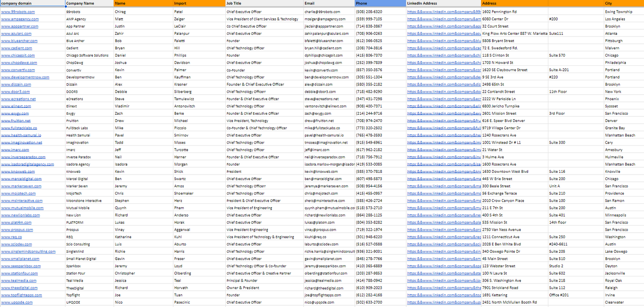Image resolution: width=644 pixels, height=307 pixels.
Task: Open the www.upqode.com domain link
Action: 17,302
